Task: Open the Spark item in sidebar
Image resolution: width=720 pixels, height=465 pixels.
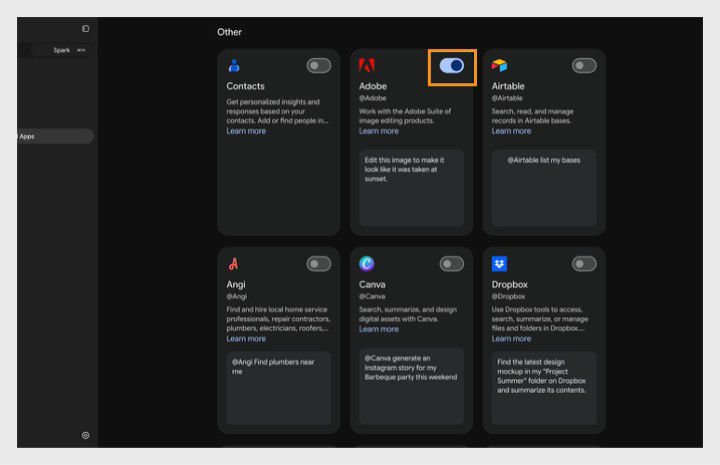Action: coord(61,50)
